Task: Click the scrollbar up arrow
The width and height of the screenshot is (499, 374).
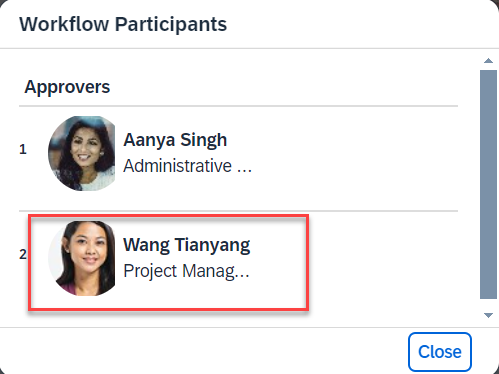Action: [488, 61]
